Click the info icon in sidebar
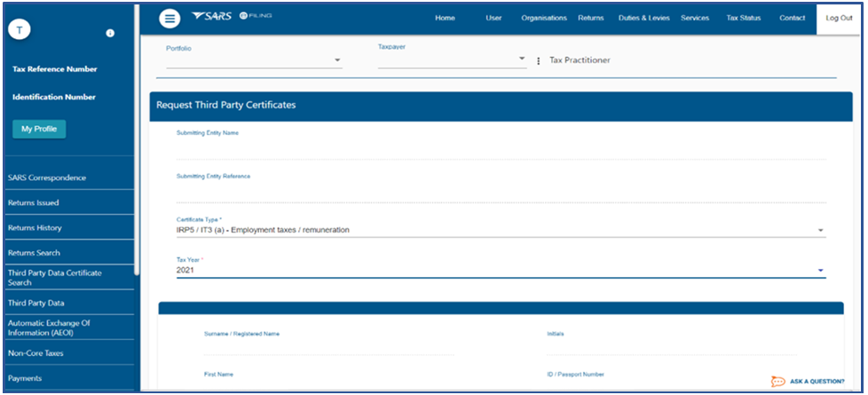Viewport: 868px width, 395px height. (110, 33)
